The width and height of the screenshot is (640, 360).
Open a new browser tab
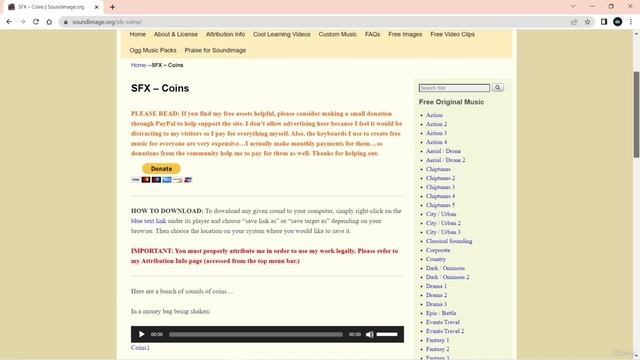[x=112, y=7]
